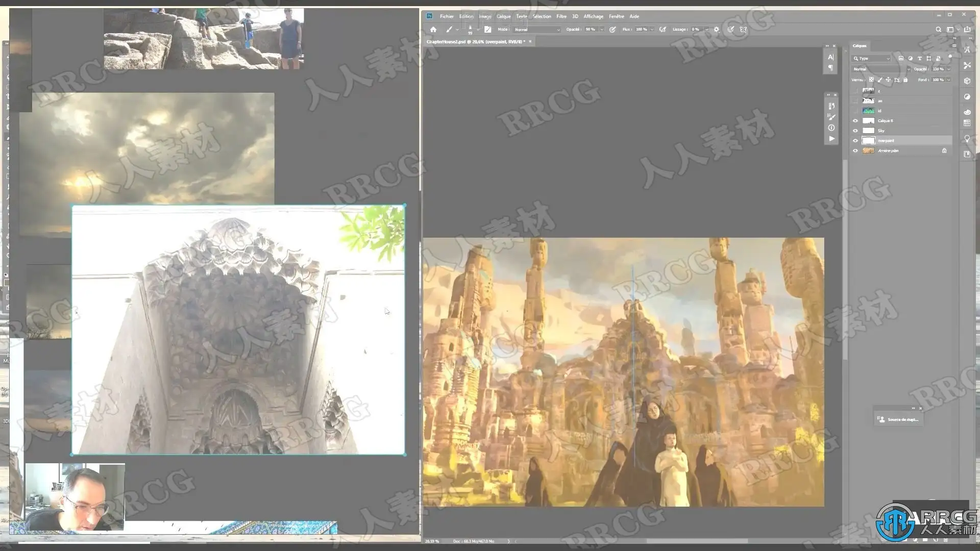Open brush settings panel toggle icon

click(487, 30)
